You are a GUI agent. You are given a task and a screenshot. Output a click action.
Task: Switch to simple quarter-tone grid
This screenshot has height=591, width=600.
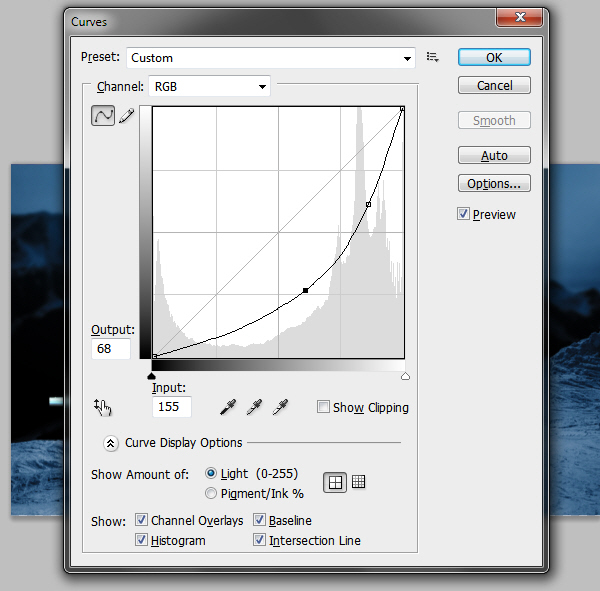tap(335, 482)
